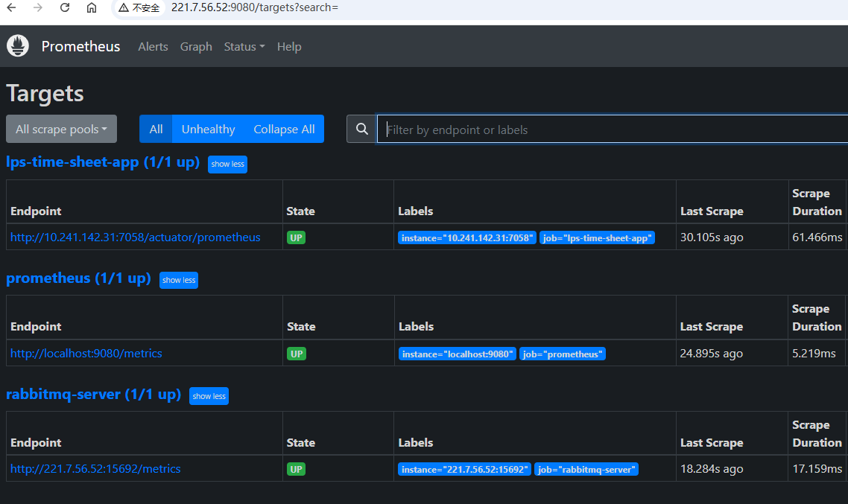Click the Prometheus brand title
Viewport: 848px width, 504px height.
tap(80, 46)
